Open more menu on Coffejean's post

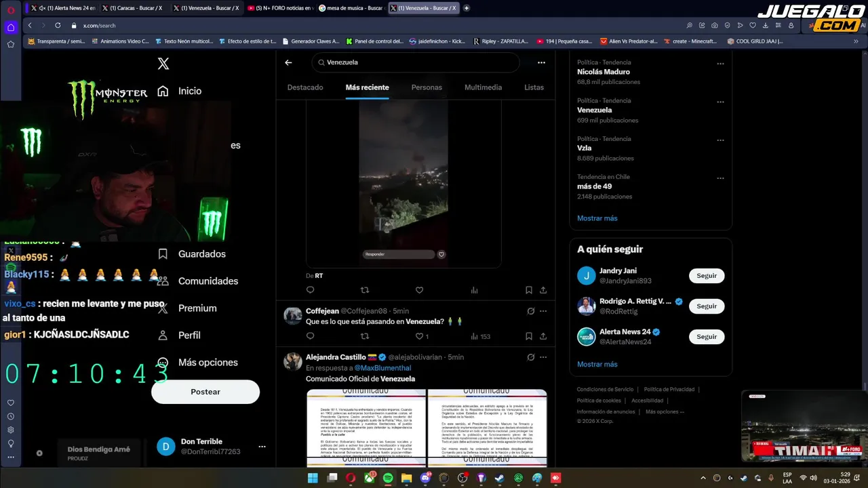pyautogui.click(x=543, y=311)
